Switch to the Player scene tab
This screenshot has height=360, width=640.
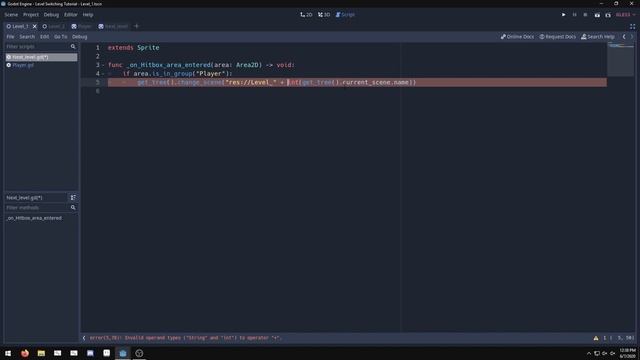(x=81, y=26)
